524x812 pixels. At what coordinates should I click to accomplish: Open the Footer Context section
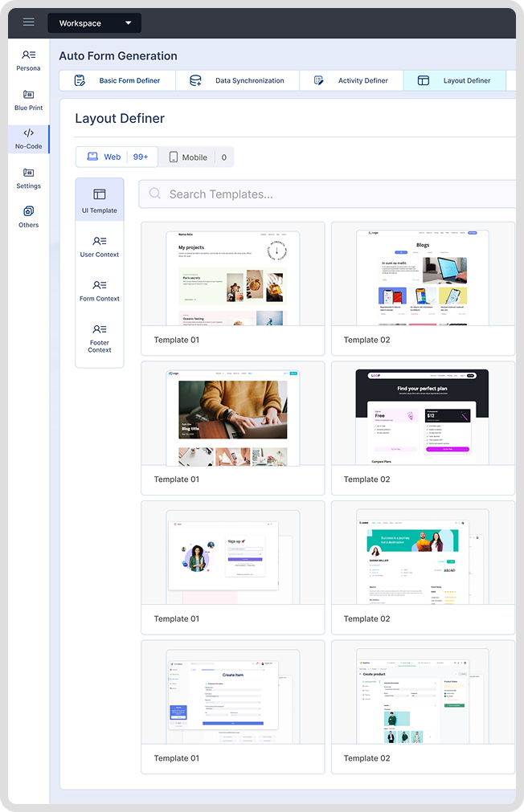[x=100, y=339]
